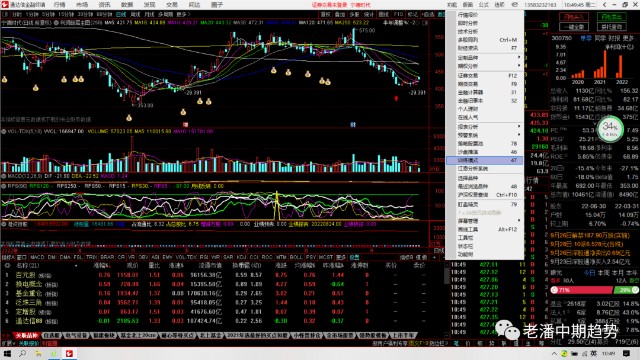Select the highlighted menu entry numbered 47
Viewport: 640px width, 360px height.
(485, 160)
